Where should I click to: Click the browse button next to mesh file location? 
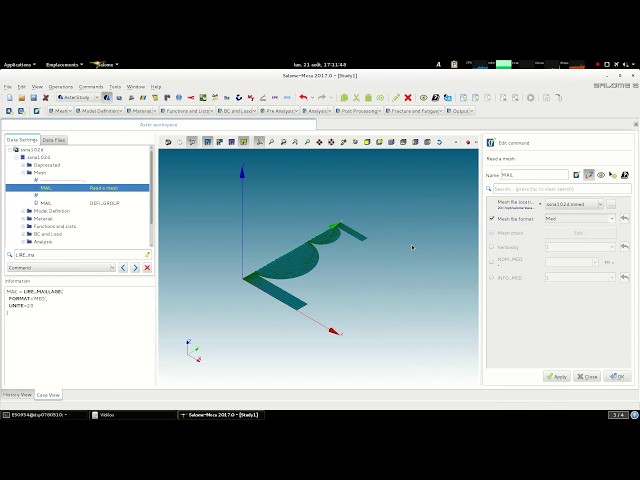[611, 204]
